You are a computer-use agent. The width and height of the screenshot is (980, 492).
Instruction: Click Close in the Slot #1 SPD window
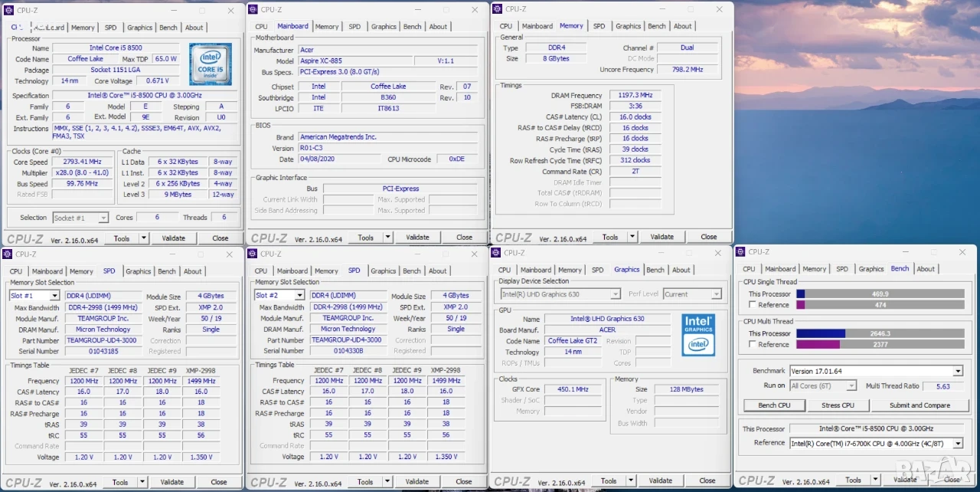click(219, 482)
